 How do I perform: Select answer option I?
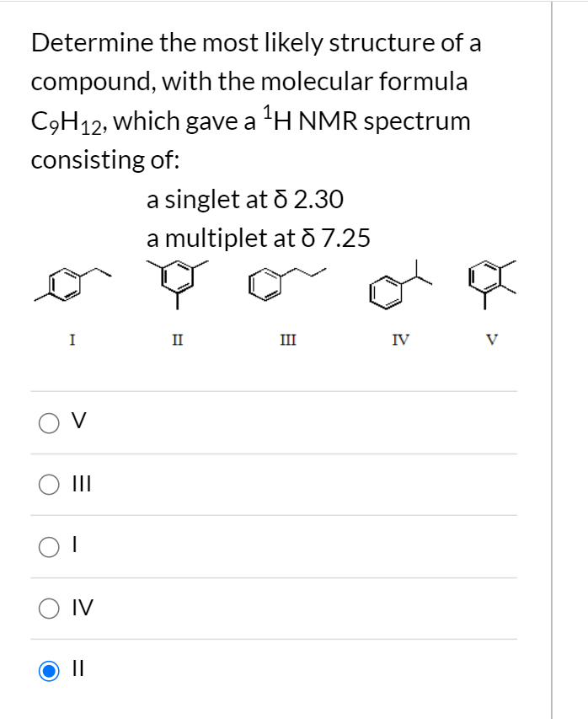click(x=49, y=545)
